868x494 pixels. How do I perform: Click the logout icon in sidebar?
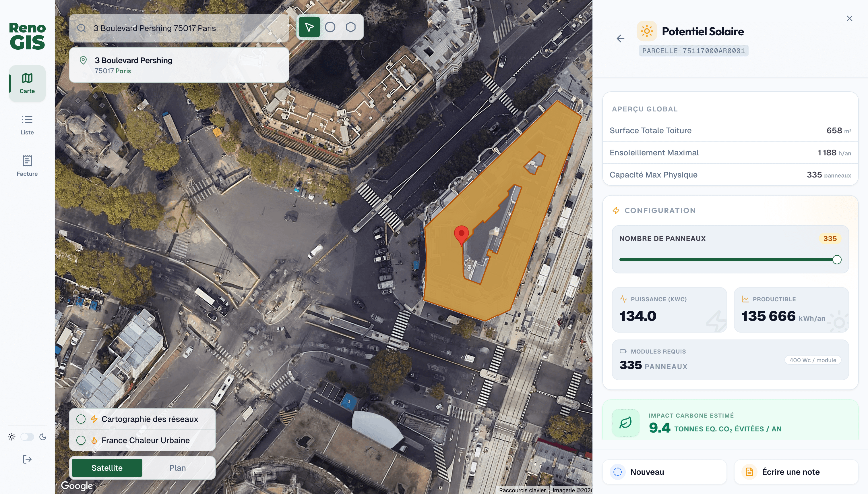(27, 460)
